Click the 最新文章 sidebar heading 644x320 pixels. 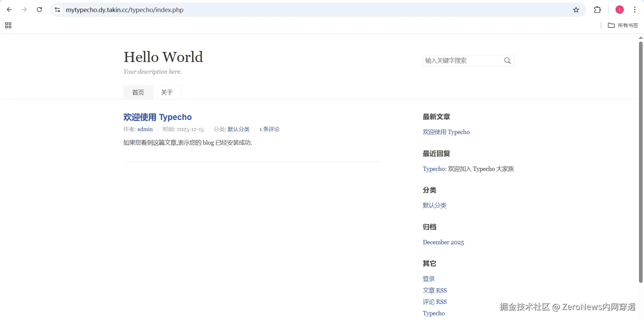pos(436,117)
